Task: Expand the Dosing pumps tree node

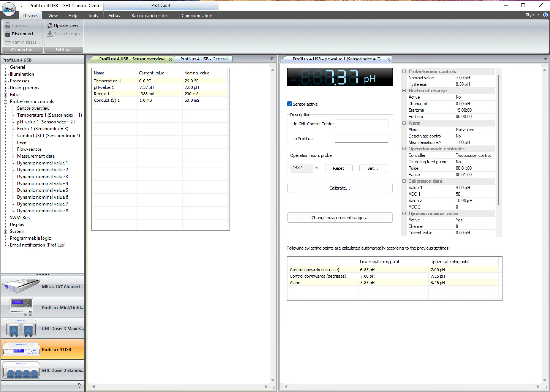Action: tap(6, 88)
